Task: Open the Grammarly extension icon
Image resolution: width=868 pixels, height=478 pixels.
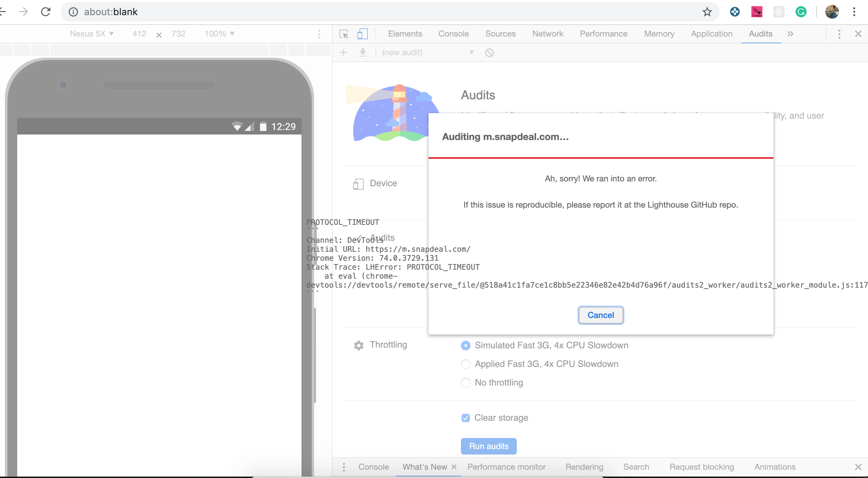Action: [801, 12]
